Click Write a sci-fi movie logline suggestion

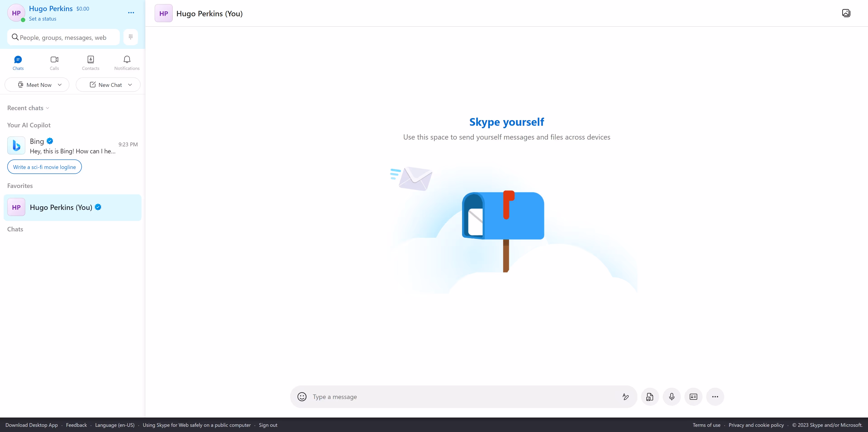(45, 167)
